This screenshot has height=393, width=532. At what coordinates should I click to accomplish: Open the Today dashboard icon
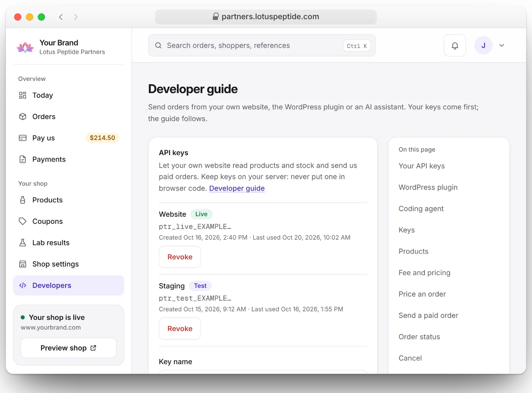click(x=23, y=95)
